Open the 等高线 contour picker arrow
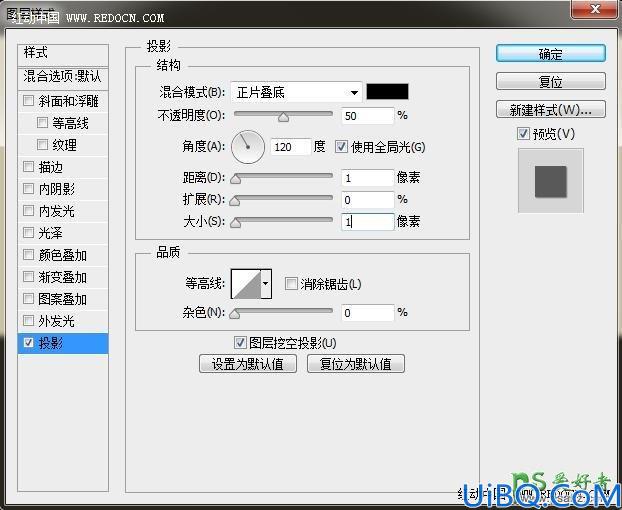This screenshot has height=510, width=622. 266,284
